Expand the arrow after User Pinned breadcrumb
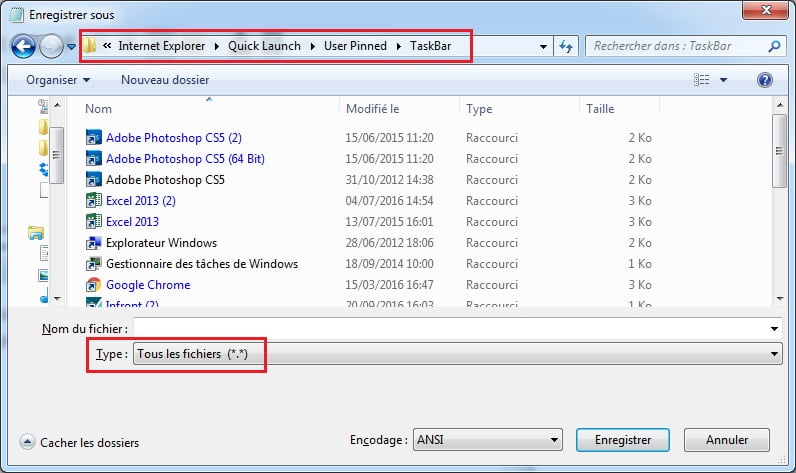This screenshot has height=473, width=796. tap(399, 46)
